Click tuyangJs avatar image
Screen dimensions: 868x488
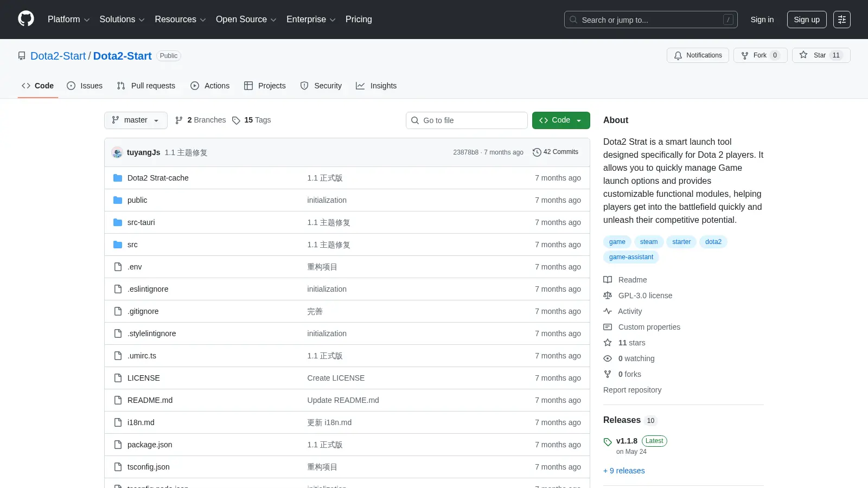(117, 152)
